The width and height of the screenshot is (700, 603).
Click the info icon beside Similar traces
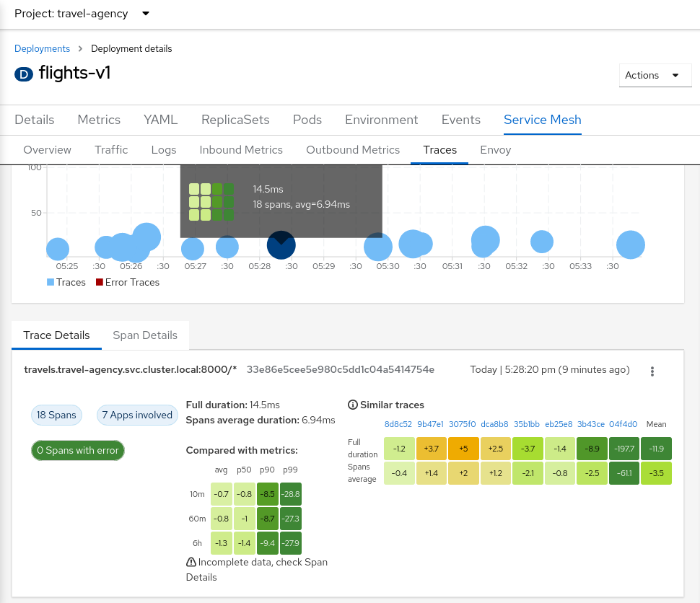[353, 405]
